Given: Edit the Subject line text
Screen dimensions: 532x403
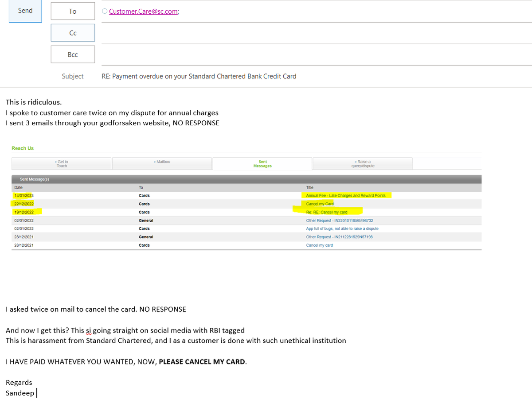Looking at the screenshot, I should (x=199, y=76).
